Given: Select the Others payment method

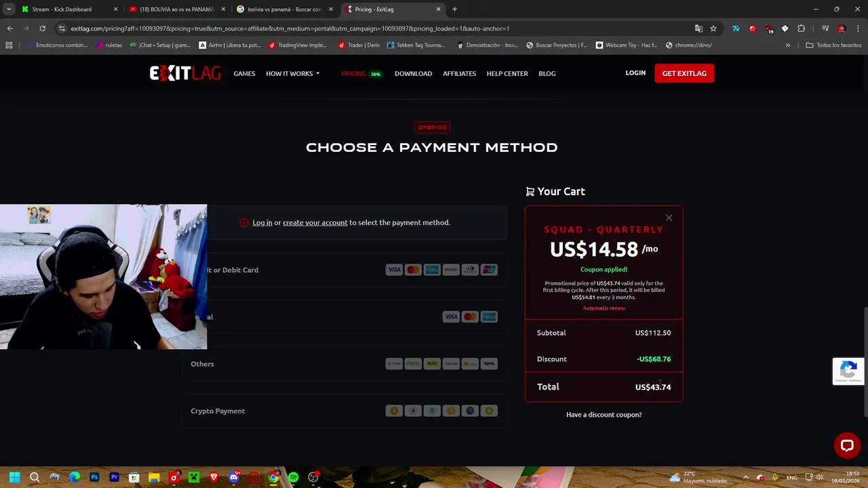Looking at the screenshot, I should (x=344, y=364).
